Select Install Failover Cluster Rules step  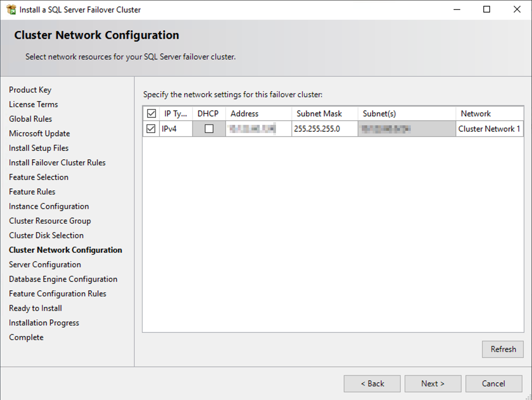[57, 163]
